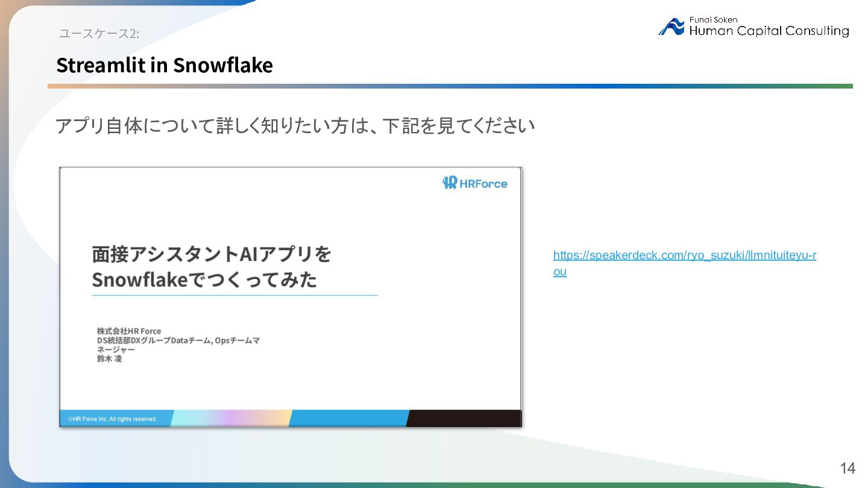
Task: Click the HRForce logo icon in thumbnail
Action: [x=450, y=183]
